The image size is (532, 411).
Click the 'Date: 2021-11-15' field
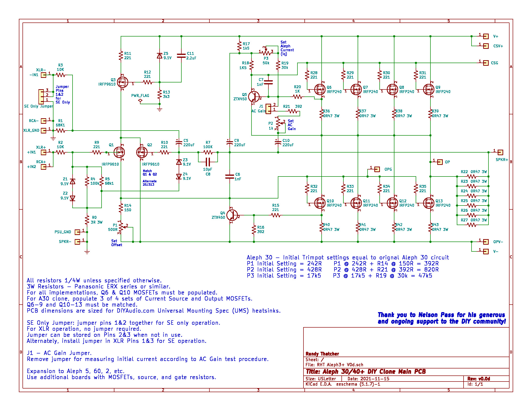(x=368, y=379)
